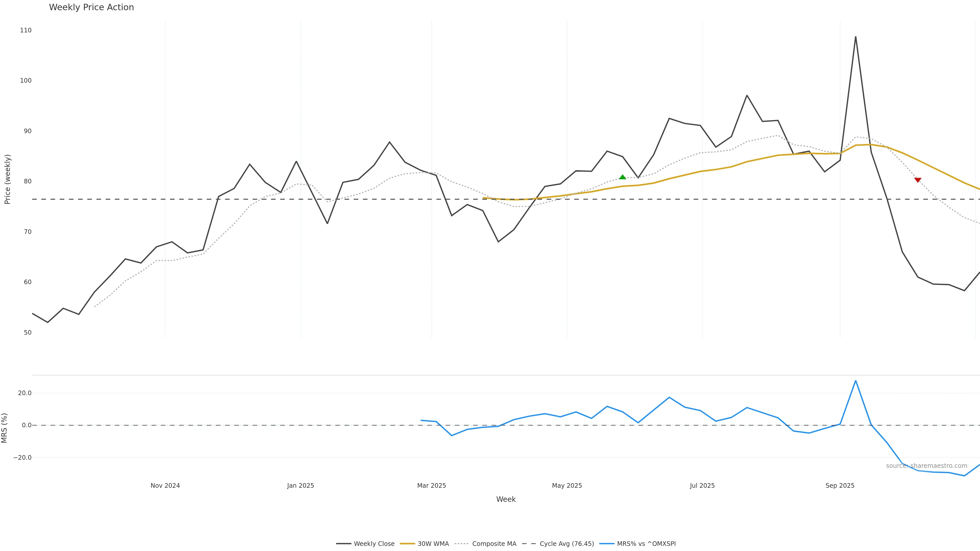The height and width of the screenshot is (551, 980).
Task: Select the Jan 2025 x-axis label
Action: [x=301, y=486]
